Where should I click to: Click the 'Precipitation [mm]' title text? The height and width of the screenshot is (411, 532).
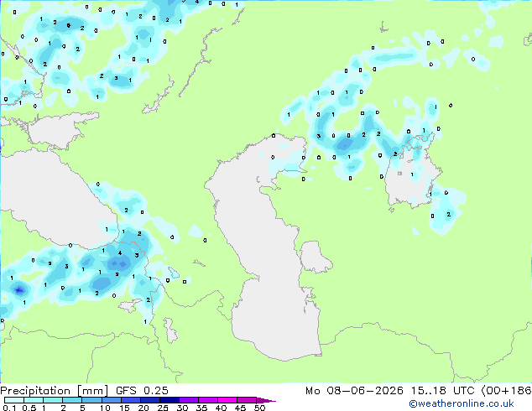tap(54, 391)
